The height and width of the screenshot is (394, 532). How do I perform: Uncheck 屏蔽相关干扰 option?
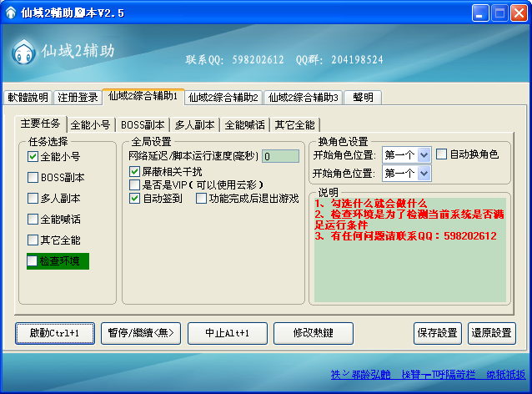[135, 171]
